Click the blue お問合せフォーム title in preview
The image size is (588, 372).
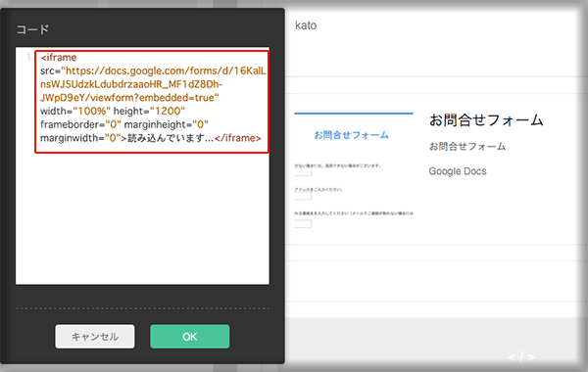(x=352, y=135)
